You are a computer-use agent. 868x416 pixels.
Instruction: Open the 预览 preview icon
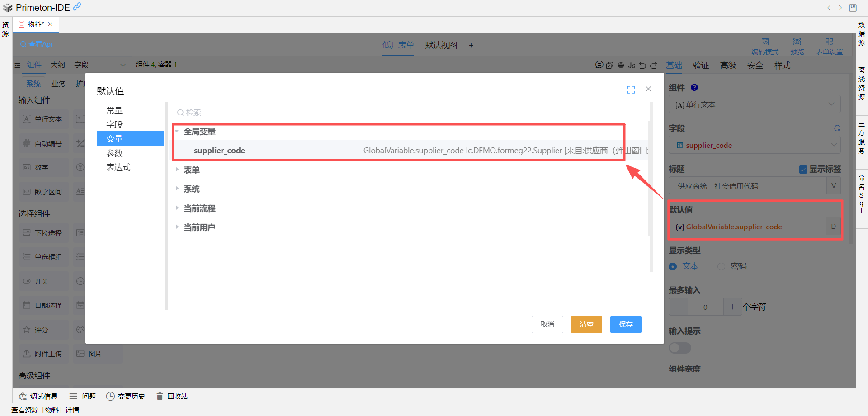coord(797,42)
